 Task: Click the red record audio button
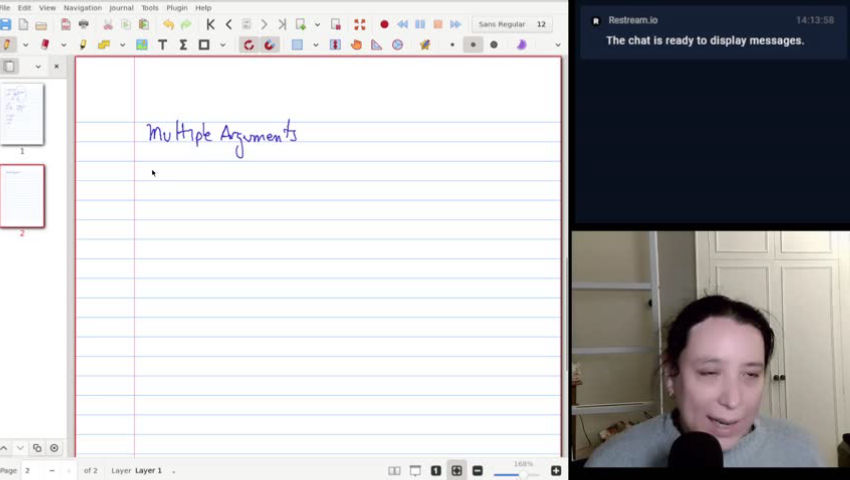click(x=384, y=24)
